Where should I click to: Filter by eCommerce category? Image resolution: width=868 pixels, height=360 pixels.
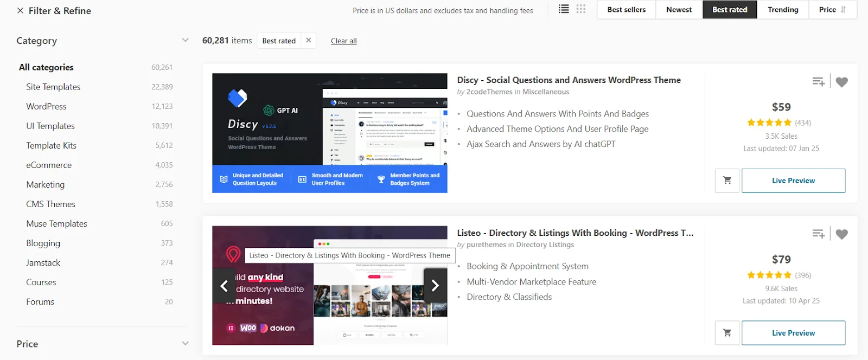pos(49,165)
